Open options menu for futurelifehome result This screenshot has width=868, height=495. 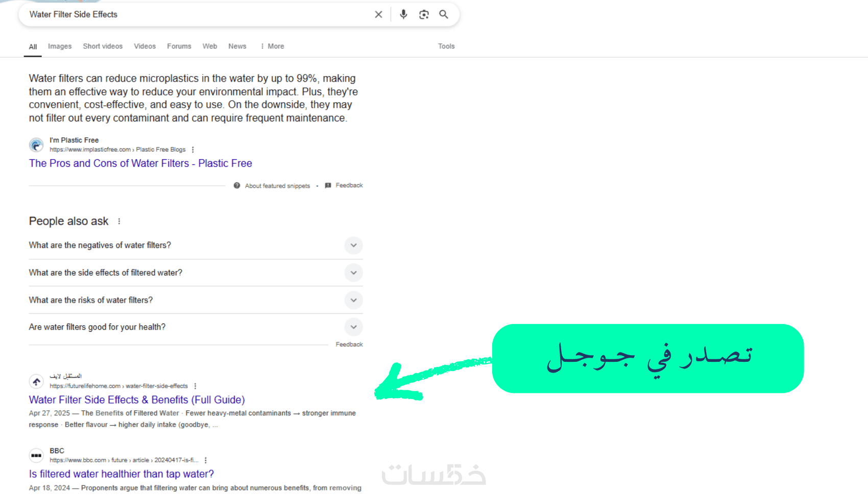click(196, 386)
